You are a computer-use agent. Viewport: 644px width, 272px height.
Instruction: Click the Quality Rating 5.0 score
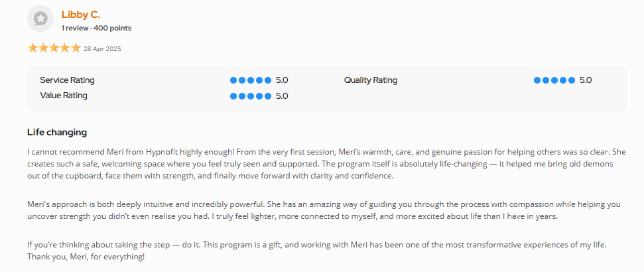(x=586, y=80)
